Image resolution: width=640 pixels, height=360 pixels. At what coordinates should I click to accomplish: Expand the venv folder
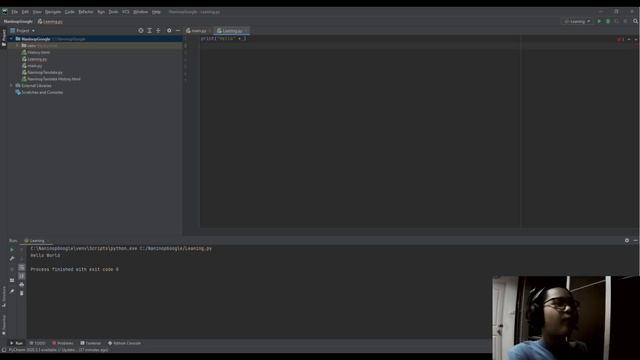click(18, 46)
